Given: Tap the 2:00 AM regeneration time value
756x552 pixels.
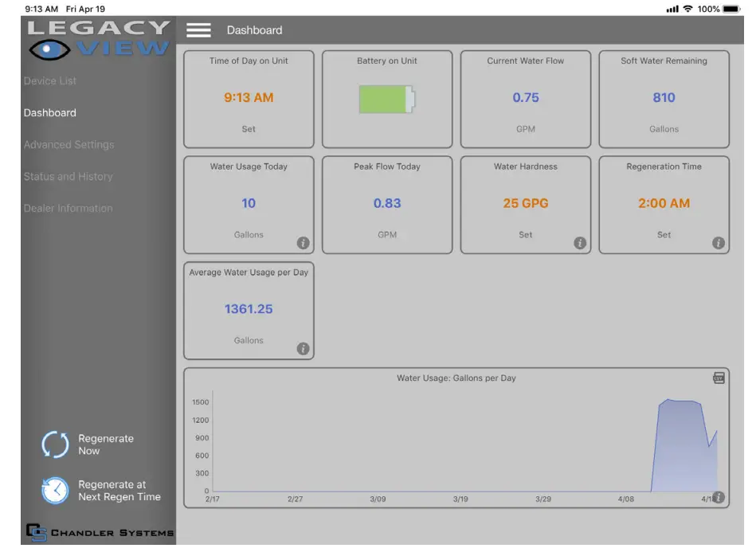Looking at the screenshot, I should click(x=664, y=203).
